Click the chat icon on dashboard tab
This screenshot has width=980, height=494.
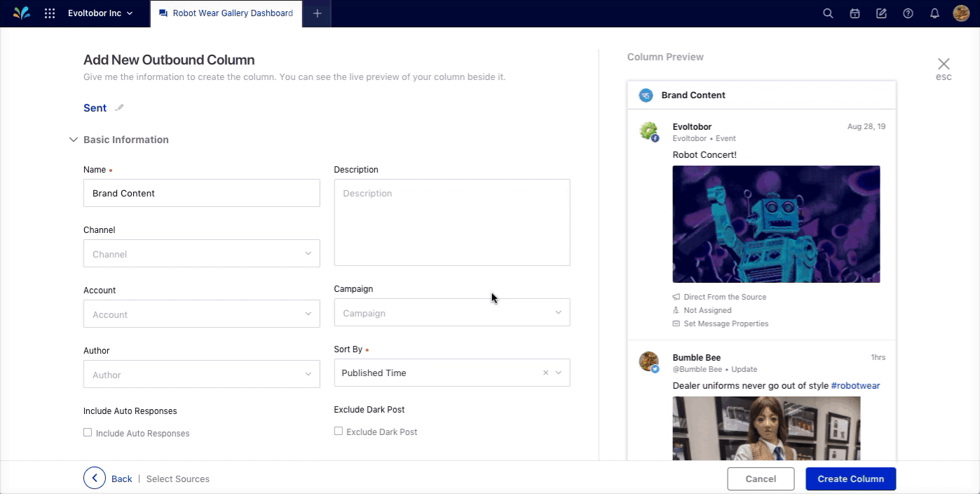click(x=163, y=13)
